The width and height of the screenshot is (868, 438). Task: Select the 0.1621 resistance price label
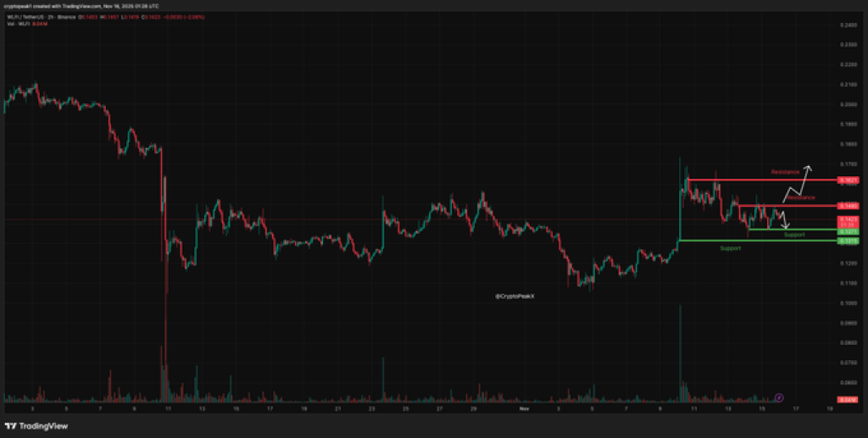[x=848, y=180]
